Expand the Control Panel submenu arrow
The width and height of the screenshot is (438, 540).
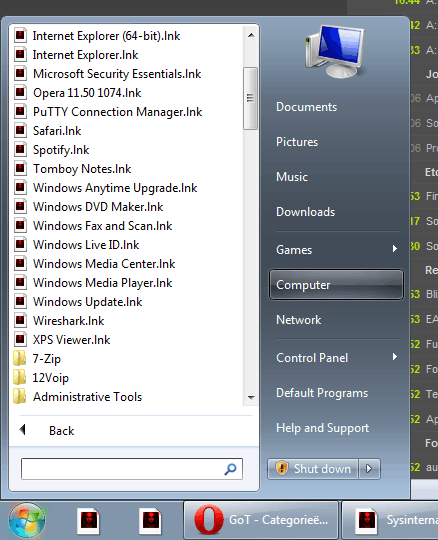[395, 356]
